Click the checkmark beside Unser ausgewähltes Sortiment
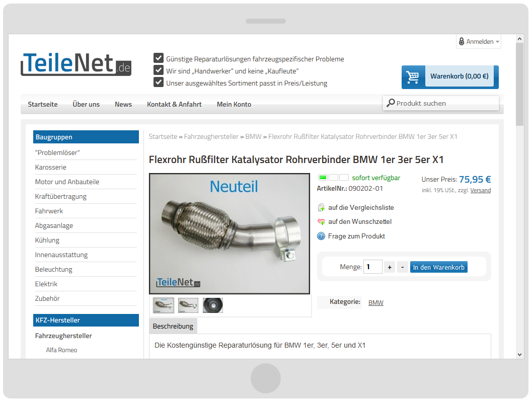Screen dimensions: 532x402 [159, 82]
